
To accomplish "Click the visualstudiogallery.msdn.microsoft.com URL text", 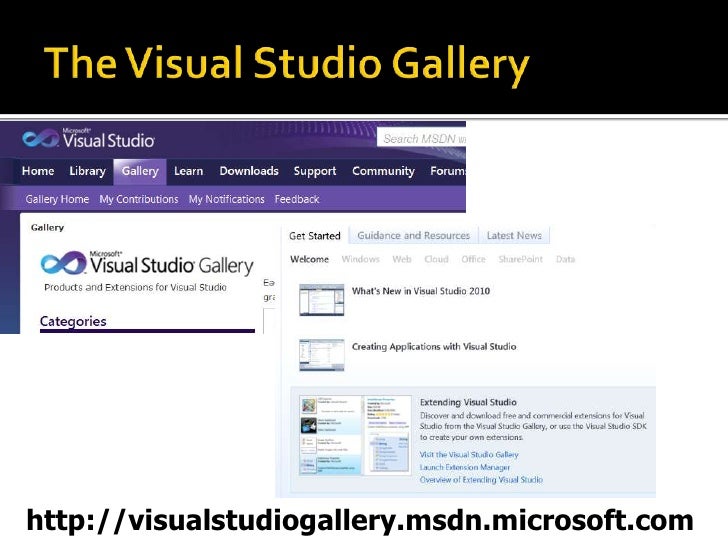I will tap(360, 521).
